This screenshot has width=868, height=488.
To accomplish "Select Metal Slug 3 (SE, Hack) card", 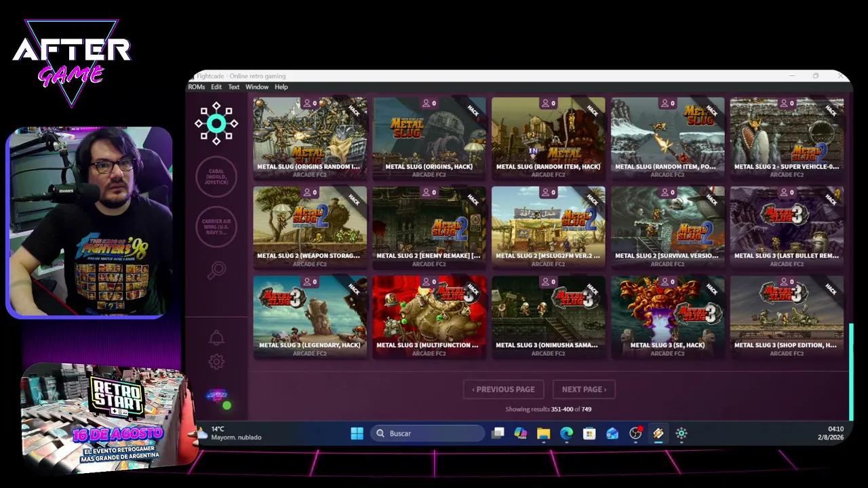I will 668,318.
